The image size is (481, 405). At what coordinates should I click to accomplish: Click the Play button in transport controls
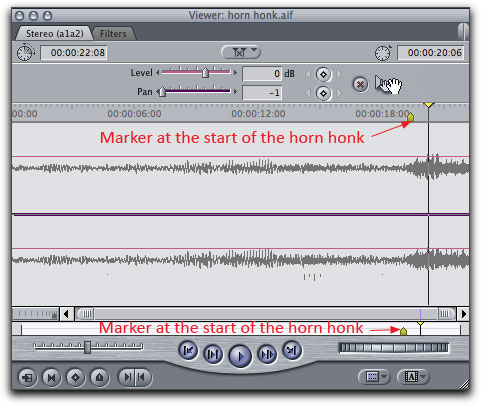pos(240,356)
